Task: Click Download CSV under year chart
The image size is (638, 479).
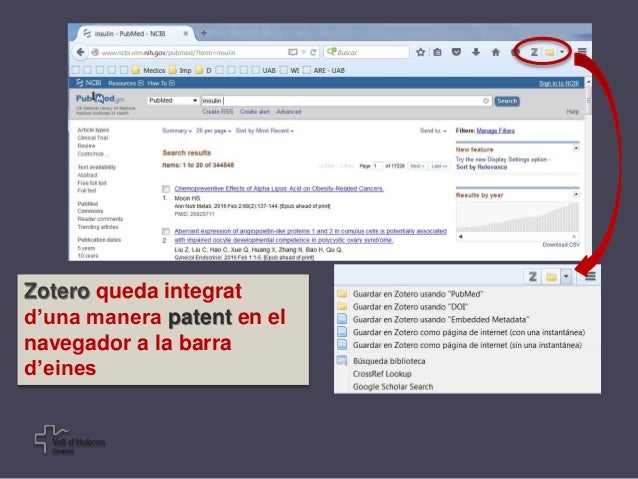Action: pos(561,245)
